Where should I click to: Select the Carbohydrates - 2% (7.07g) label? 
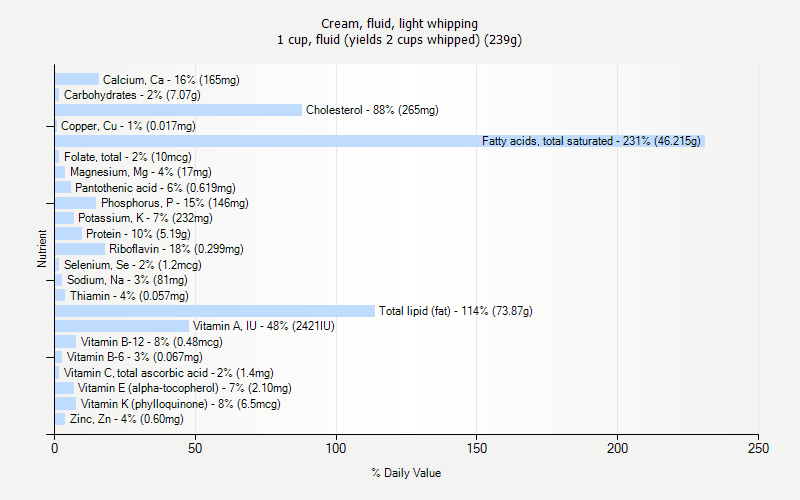(x=132, y=95)
